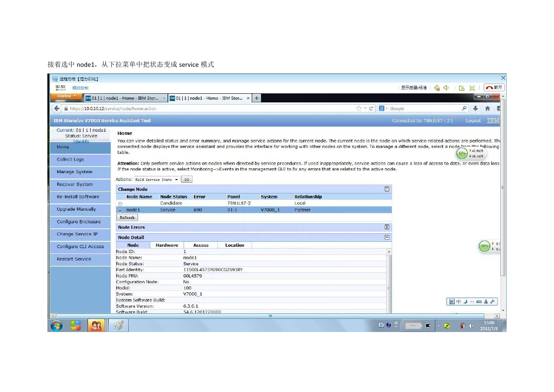554x392 pixels.
Task: Click the remote session file transfer icon
Action: pyautogui.click(x=462, y=88)
